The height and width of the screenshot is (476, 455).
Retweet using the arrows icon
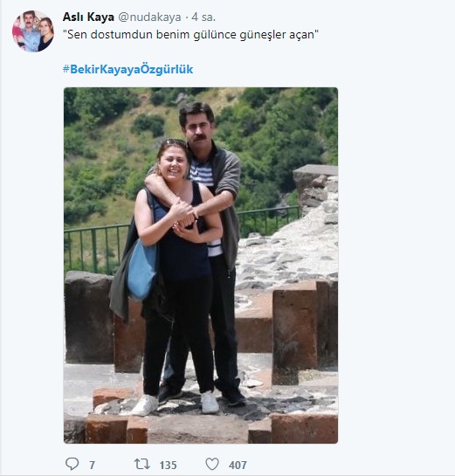click(142, 464)
